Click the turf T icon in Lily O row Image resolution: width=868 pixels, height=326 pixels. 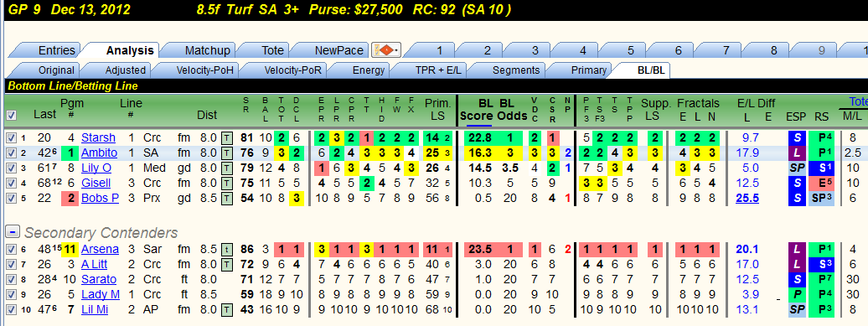coord(228,168)
